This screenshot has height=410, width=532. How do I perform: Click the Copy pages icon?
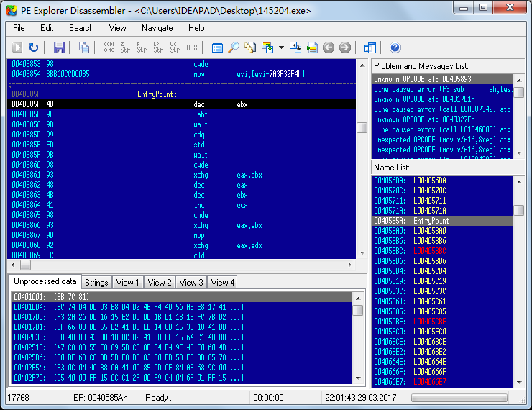pos(84,47)
